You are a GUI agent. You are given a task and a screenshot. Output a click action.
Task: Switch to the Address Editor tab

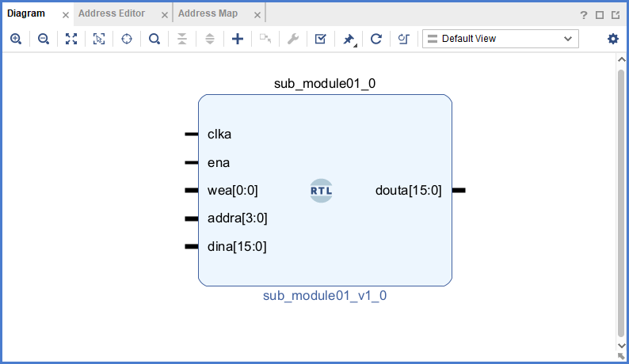[x=112, y=13]
